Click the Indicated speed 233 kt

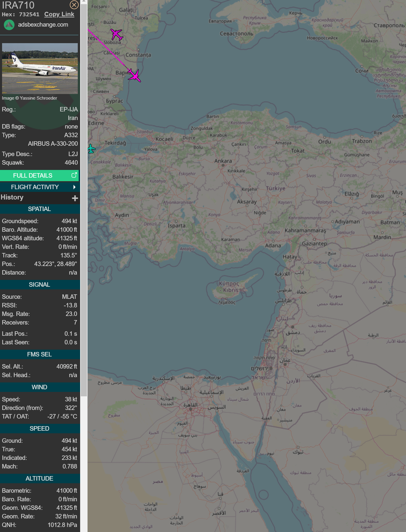coord(69,458)
